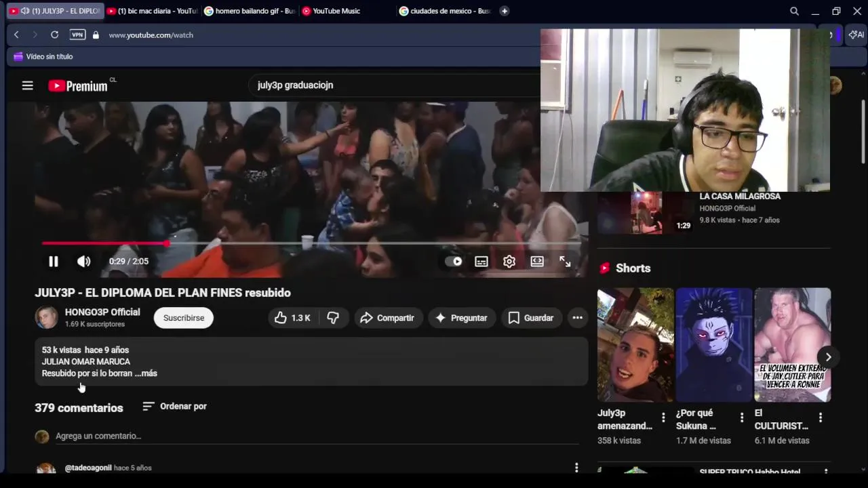
Task: Mute the video volume speaker icon
Action: coord(83,262)
